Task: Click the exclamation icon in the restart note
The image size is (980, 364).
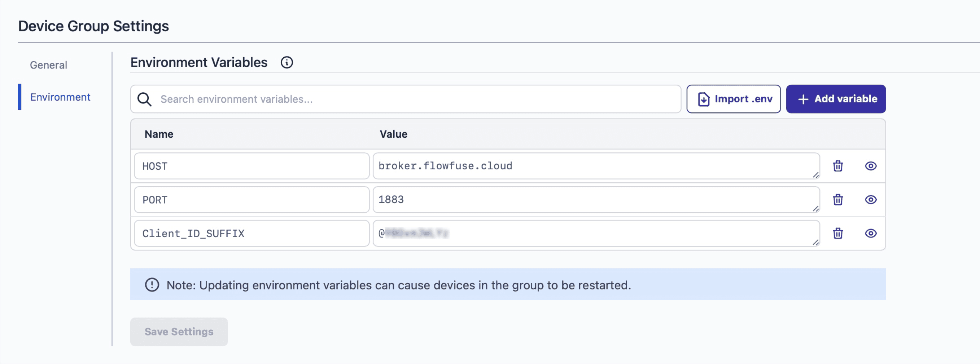Action: 152,285
